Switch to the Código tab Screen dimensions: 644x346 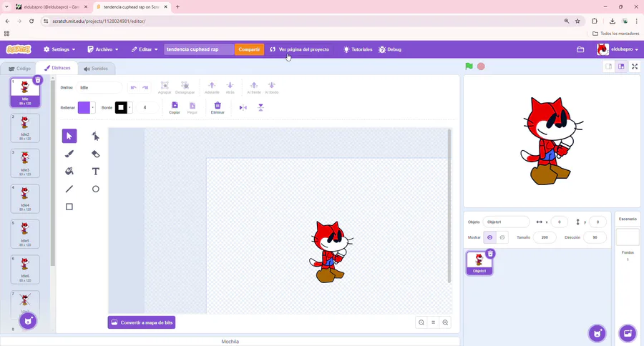(20, 69)
